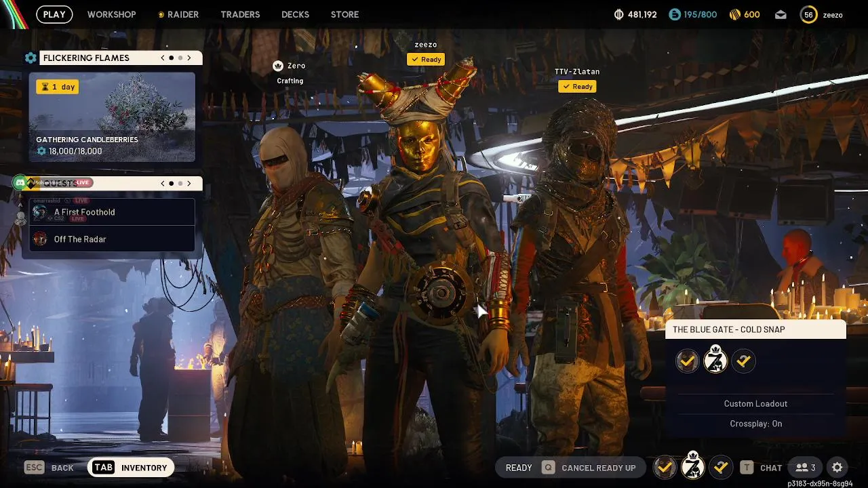
Task: Open the A First Foothold quest
Action: point(113,212)
